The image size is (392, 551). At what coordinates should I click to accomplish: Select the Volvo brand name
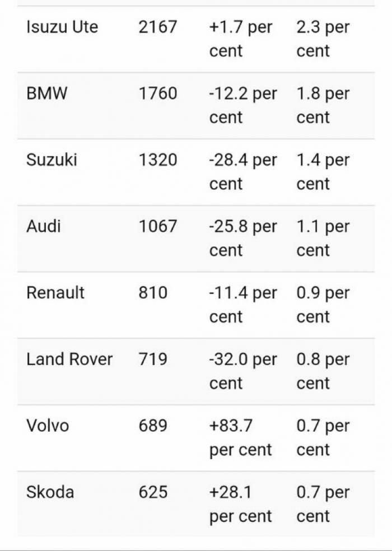point(48,426)
